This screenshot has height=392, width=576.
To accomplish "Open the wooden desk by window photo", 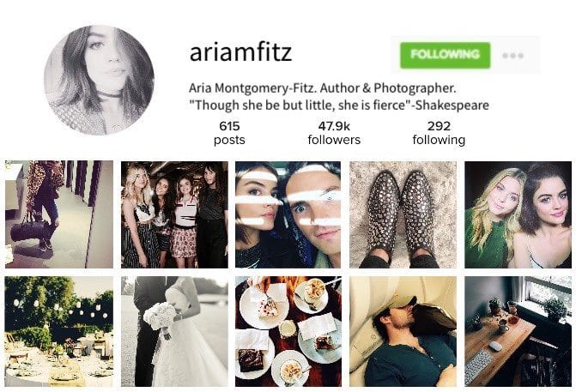I will (518, 331).
